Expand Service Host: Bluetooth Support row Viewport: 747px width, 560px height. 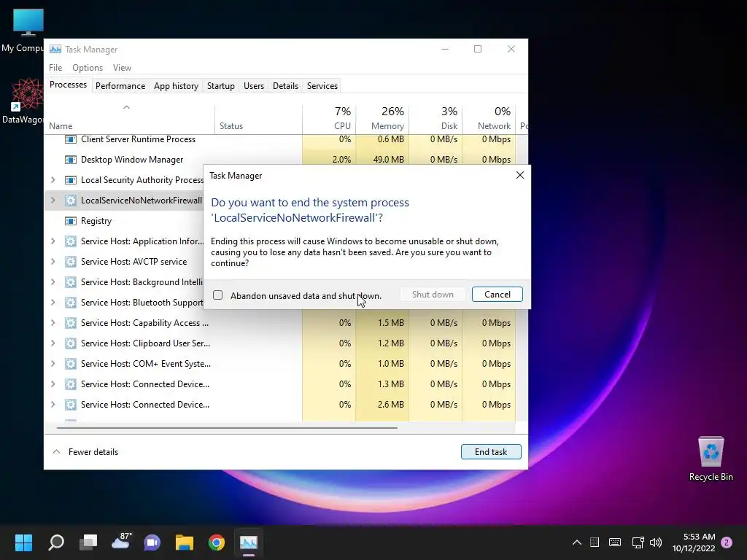click(53, 303)
